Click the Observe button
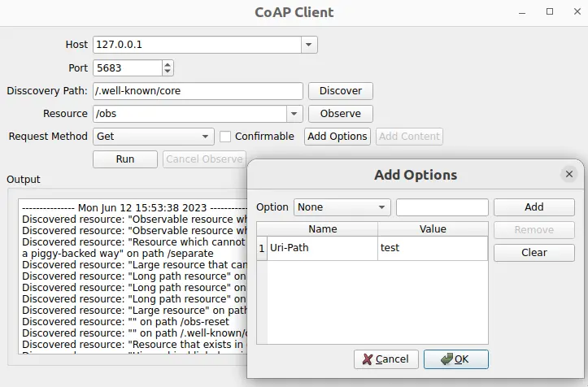The width and height of the screenshot is (588, 387). coord(340,114)
